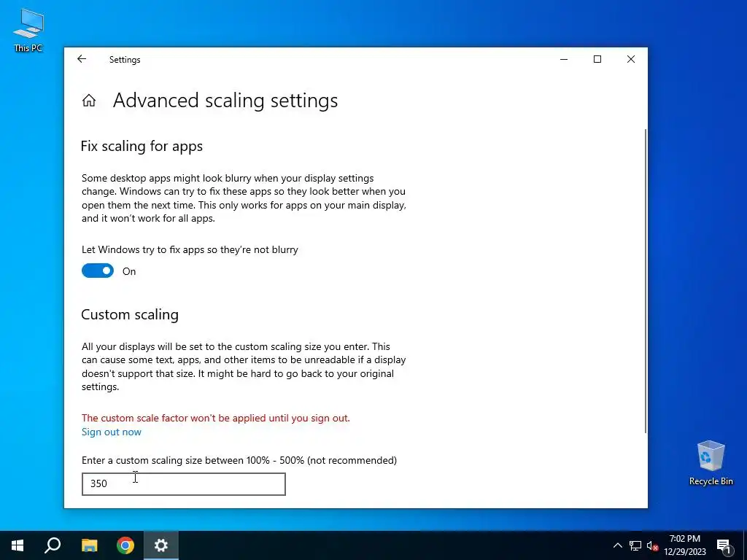The image size is (747, 560).
Task: Open taskbar Search magnifier
Action: click(x=53, y=545)
